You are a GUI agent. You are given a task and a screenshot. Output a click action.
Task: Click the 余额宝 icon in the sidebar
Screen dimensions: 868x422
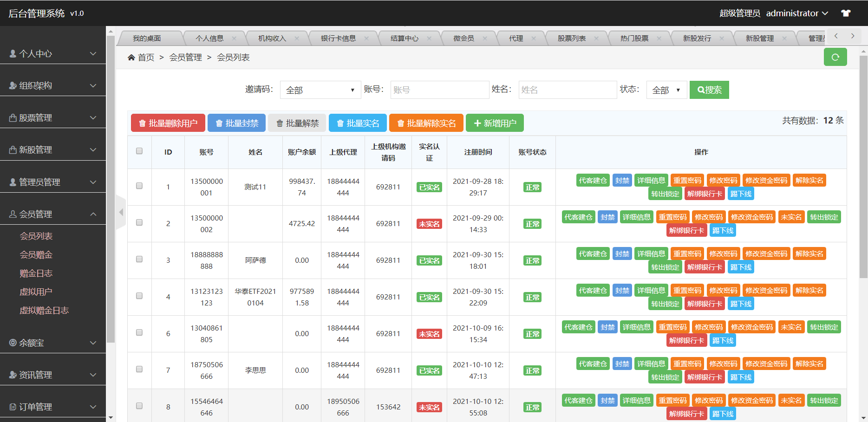(x=13, y=343)
